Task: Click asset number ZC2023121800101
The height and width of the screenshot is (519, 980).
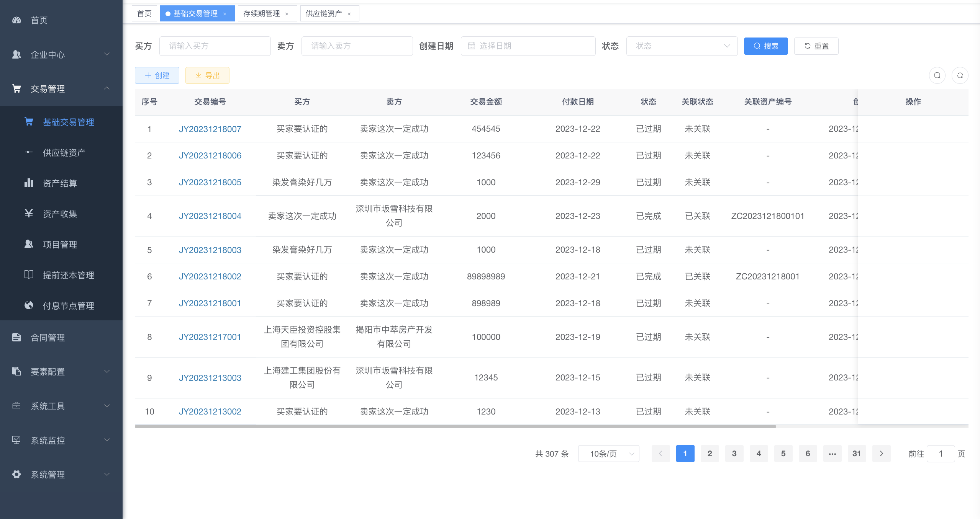Action: point(767,216)
